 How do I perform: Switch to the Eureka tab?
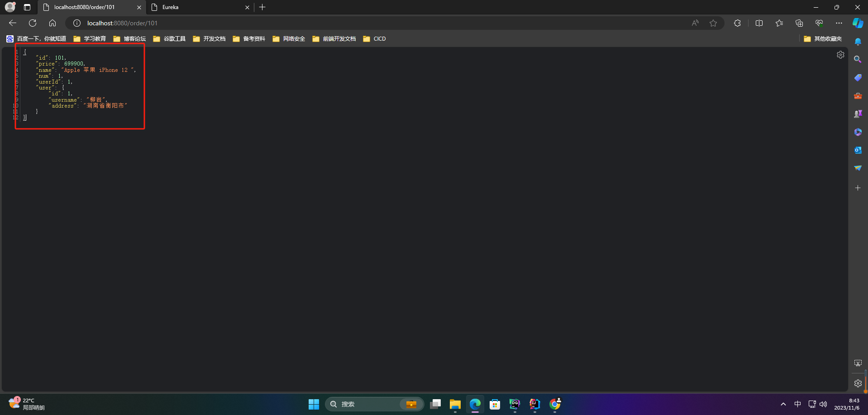coord(199,7)
